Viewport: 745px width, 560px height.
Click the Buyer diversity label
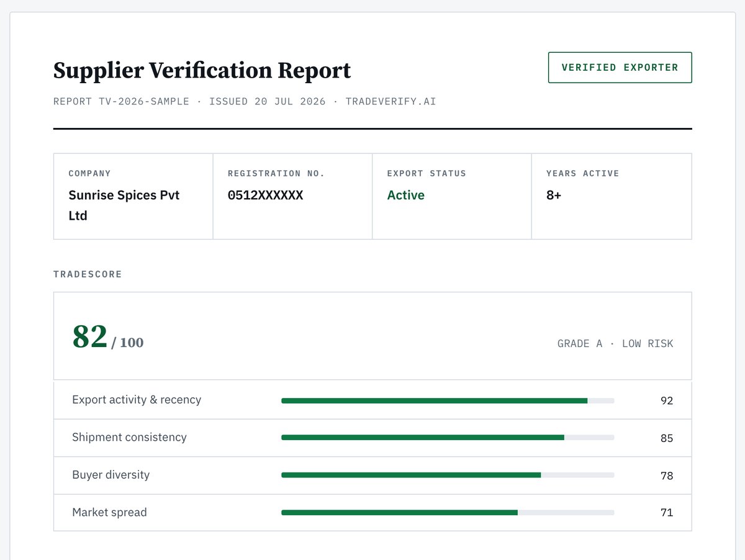pyautogui.click(x=111, y=475)
